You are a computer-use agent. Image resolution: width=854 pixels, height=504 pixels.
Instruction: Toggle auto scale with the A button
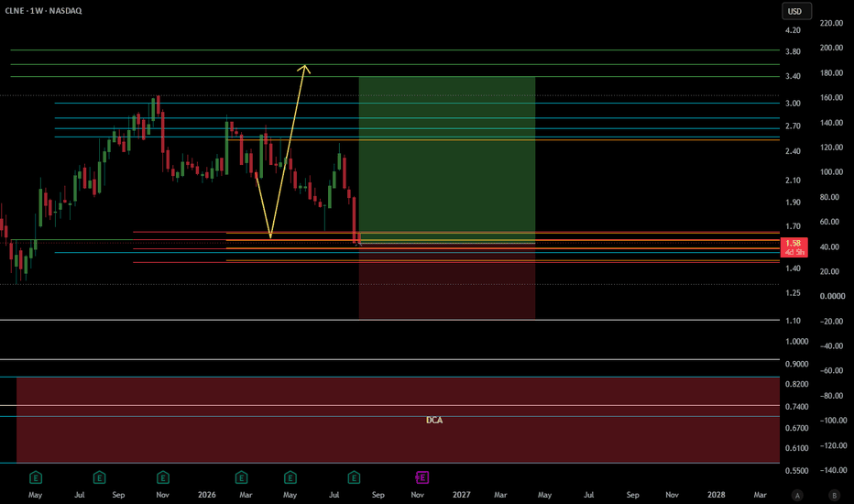(x=797, y=495)
